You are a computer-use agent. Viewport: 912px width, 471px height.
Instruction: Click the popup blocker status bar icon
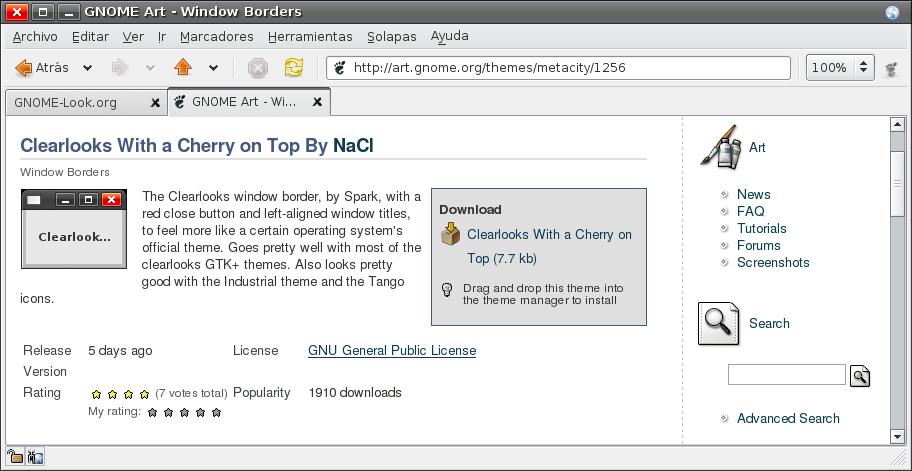click(35, 456)
